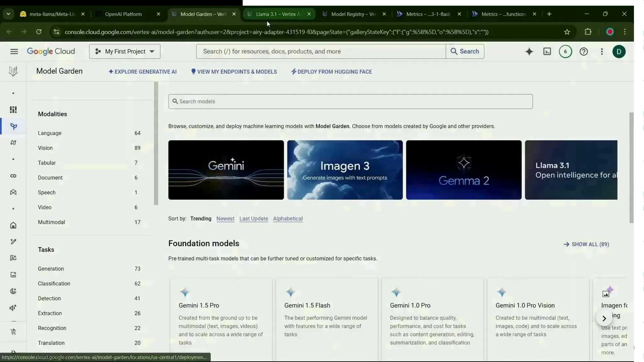644x362 pixels.
Task: Click the speaker icon in left sidebar
Action: pos(13,308)
